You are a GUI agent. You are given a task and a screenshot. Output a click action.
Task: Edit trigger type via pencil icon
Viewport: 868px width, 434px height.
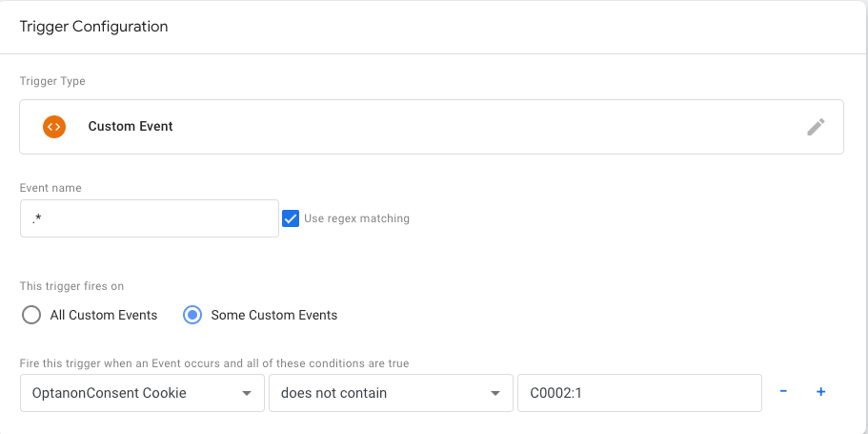(x=816, y=127)
